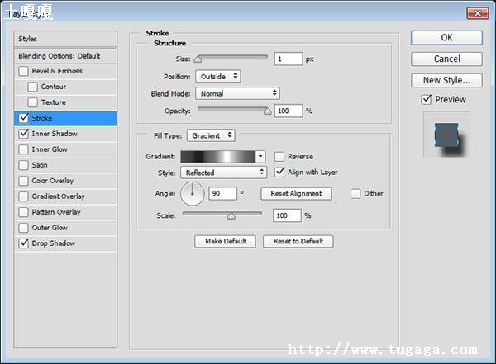Click the Make Default button

coord(225,241)
